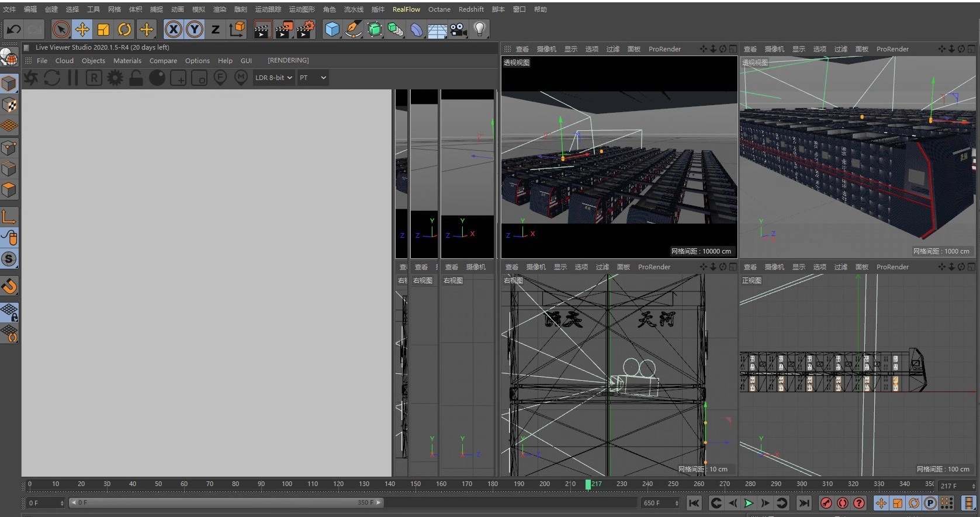Open the Cloner/array green cubes icon

[396, 29]
